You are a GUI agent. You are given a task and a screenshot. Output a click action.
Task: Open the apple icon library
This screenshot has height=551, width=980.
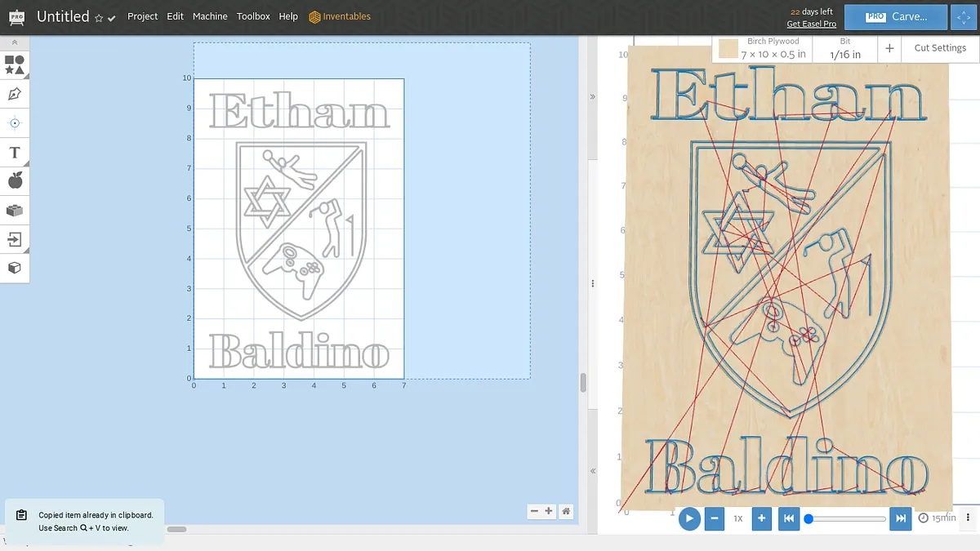15,181
